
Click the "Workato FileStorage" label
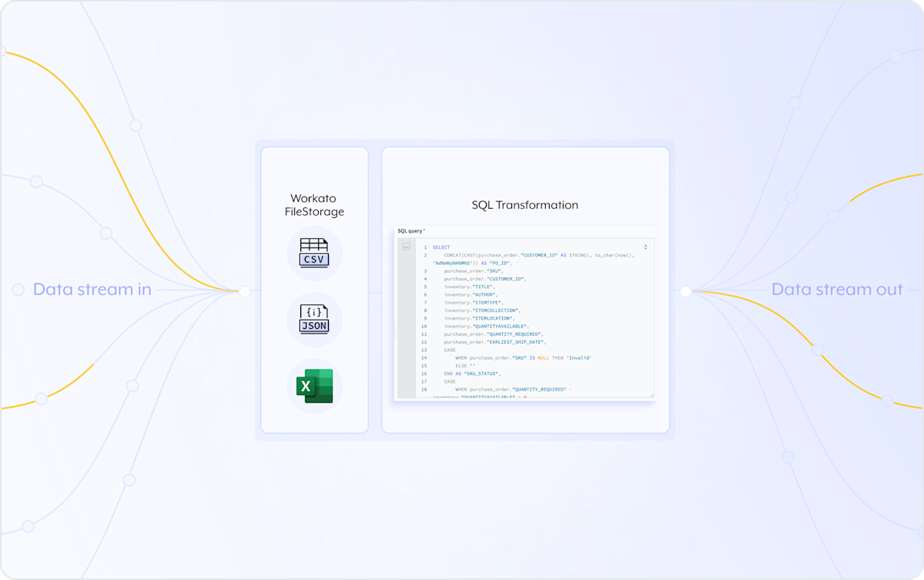pos(314,205)
